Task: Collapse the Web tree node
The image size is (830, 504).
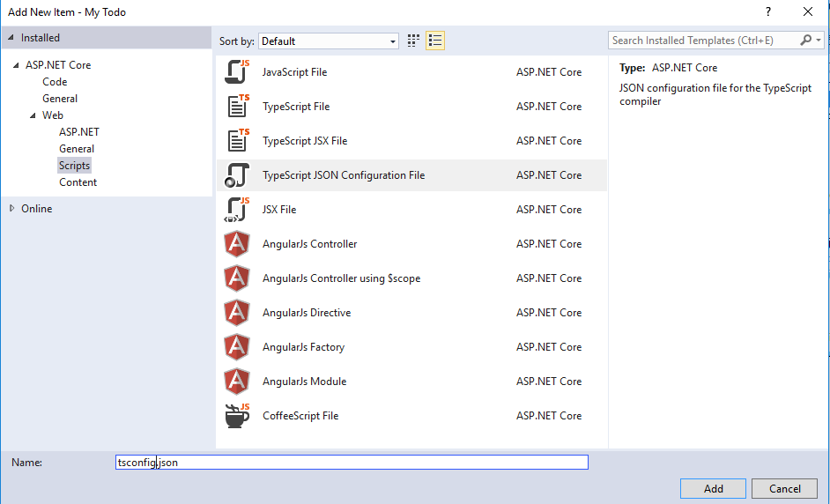Action: [x=33, y=115]
